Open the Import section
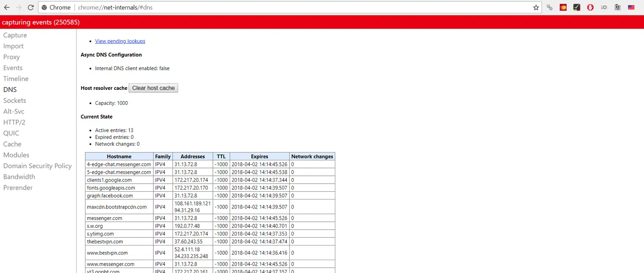 pos(13,46)
